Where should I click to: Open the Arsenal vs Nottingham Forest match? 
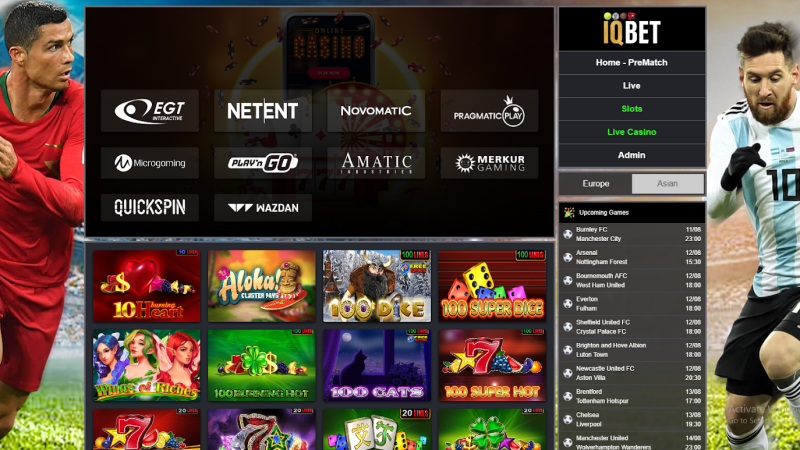(632, 257)
